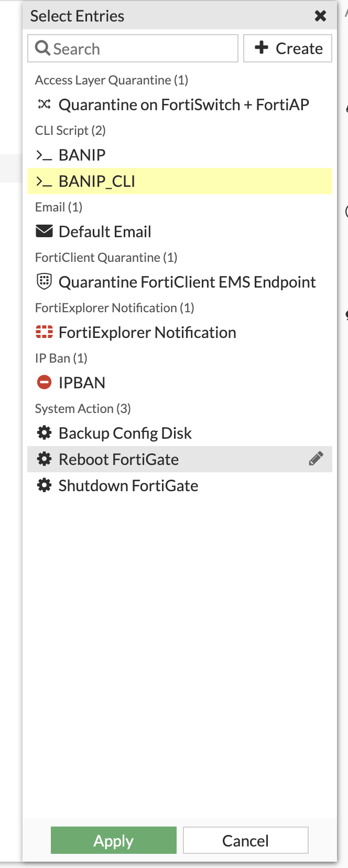Choose the Default Email action
Viewport: 348px width, 868px height.
[x=180, y=231]
